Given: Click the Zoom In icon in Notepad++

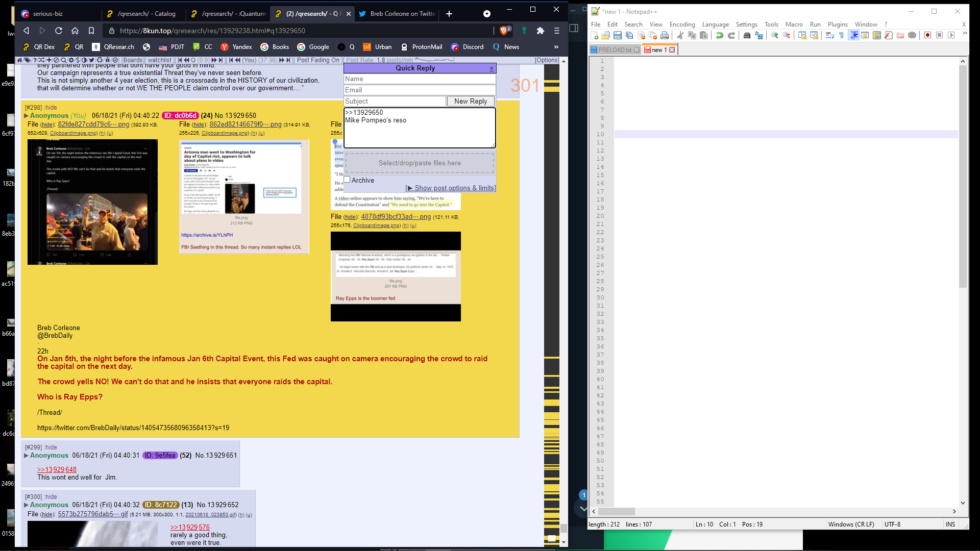Looking at the screenshot, I should 775,35.
